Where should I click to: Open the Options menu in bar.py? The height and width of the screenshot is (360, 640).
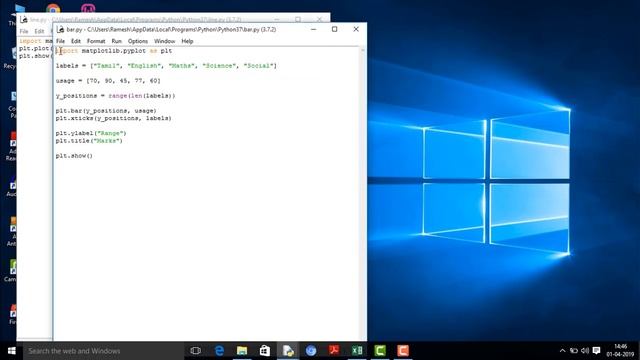(x=138, y=41)
